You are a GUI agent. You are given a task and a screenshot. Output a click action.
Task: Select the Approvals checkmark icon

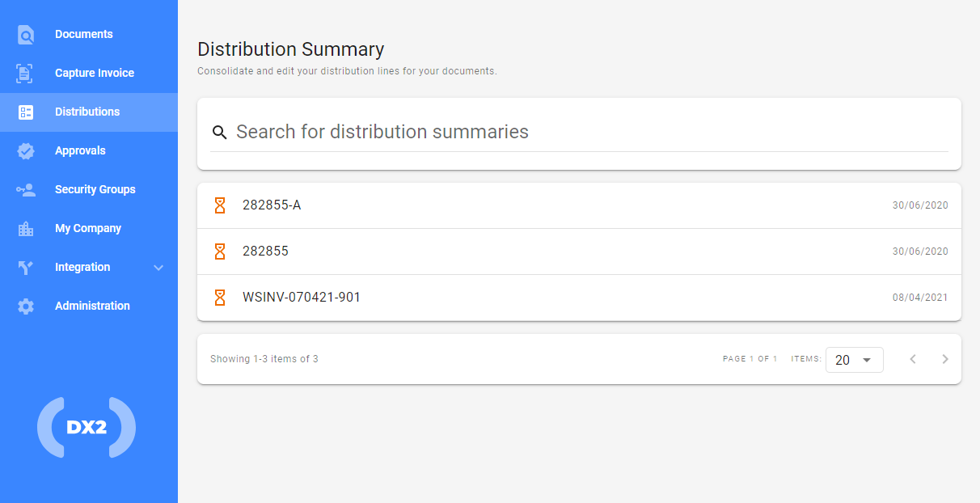(x=24, y=150)
